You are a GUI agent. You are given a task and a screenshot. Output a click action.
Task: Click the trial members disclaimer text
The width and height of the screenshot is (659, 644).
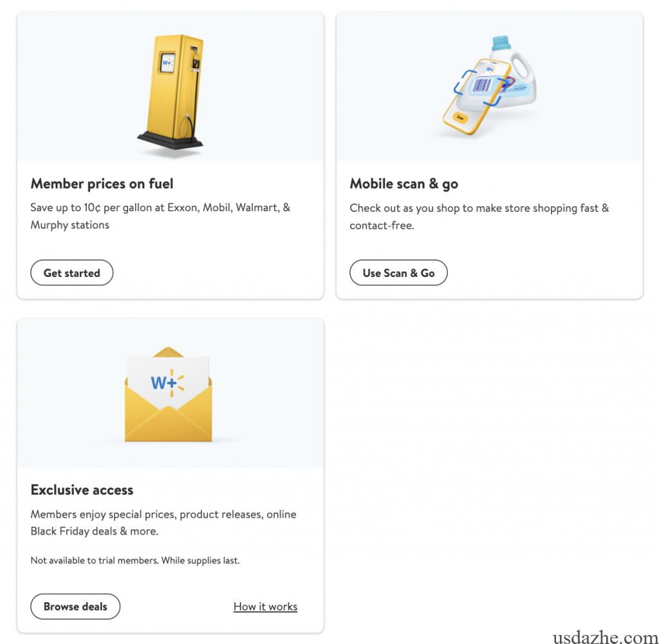coord(135,560)
